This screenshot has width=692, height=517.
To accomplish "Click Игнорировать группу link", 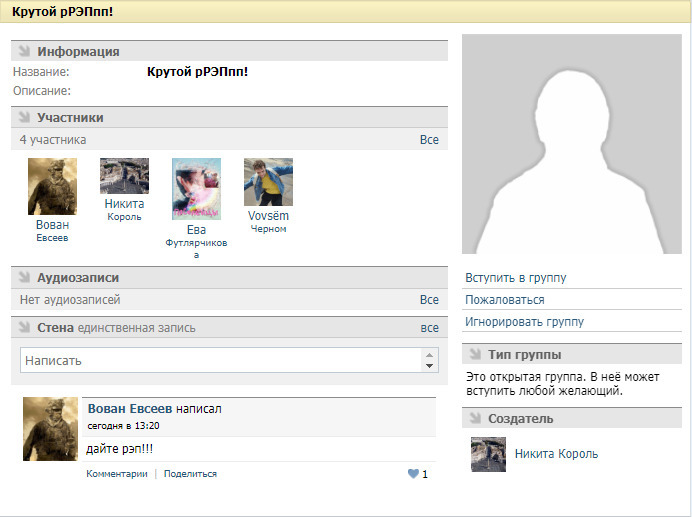I will [524, 322].
